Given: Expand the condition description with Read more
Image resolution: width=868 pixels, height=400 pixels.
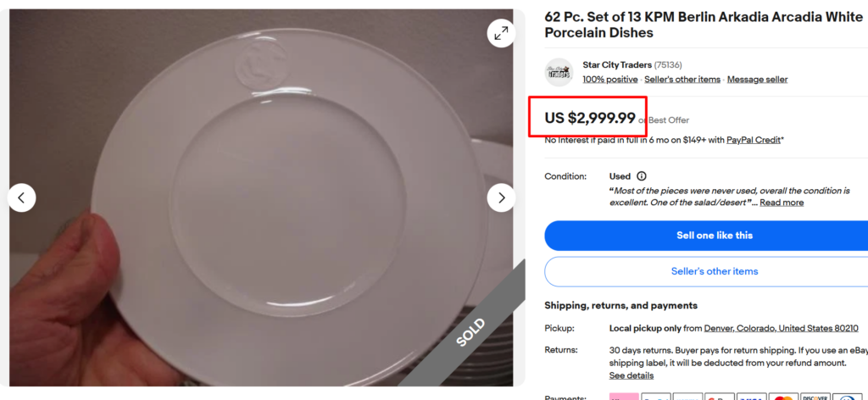Looking at the screenshot, I should 782,203.
